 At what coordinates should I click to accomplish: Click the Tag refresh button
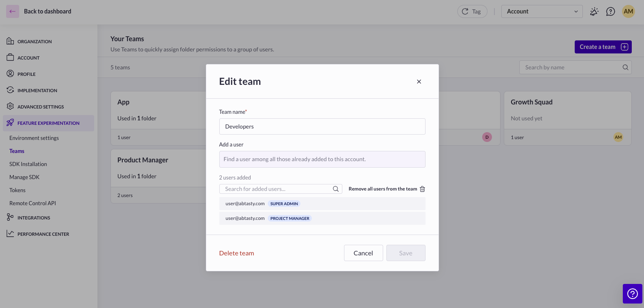coord(472,11)
